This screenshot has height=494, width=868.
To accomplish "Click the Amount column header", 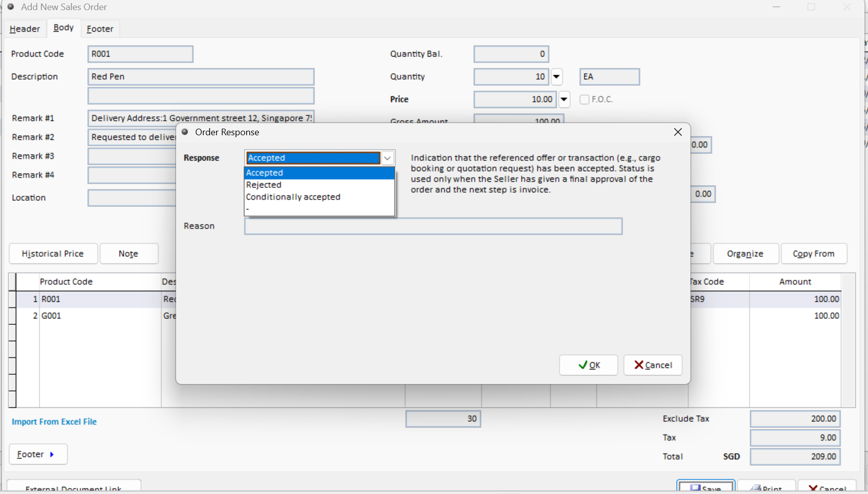I will pyautogui.click(x=795, y=282).
